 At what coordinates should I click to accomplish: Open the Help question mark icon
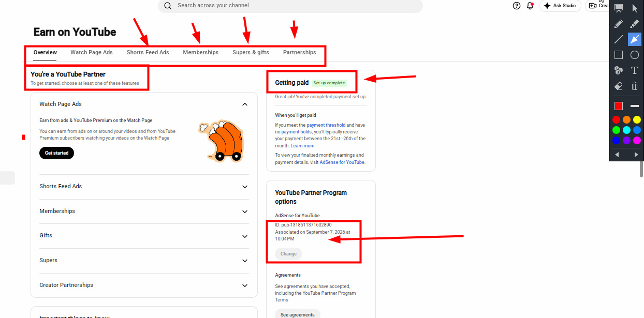pyautogui.click(x=517, y=6)
